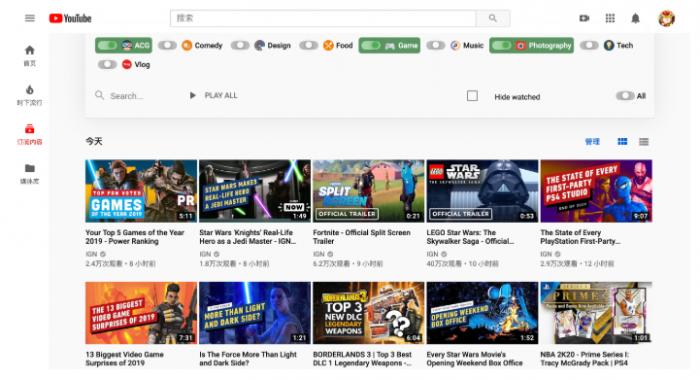Enable the All toggle switch

[625, 96]
